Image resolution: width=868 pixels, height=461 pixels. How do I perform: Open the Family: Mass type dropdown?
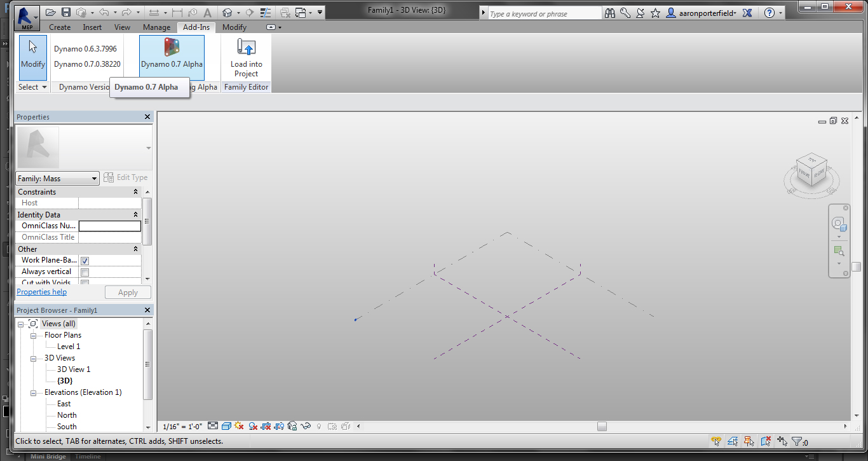coord(57,179)
